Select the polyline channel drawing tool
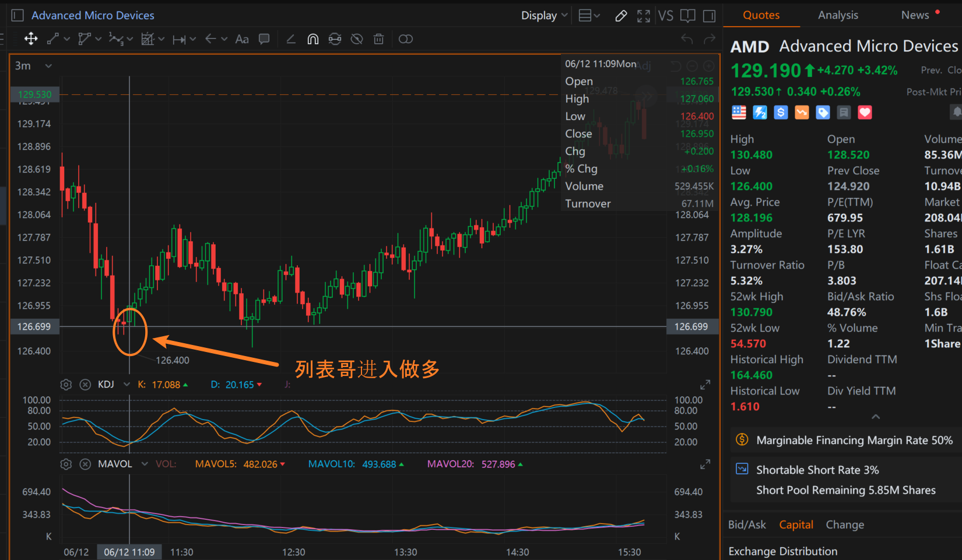Screen dimensions: 962x560 [85, 39]
